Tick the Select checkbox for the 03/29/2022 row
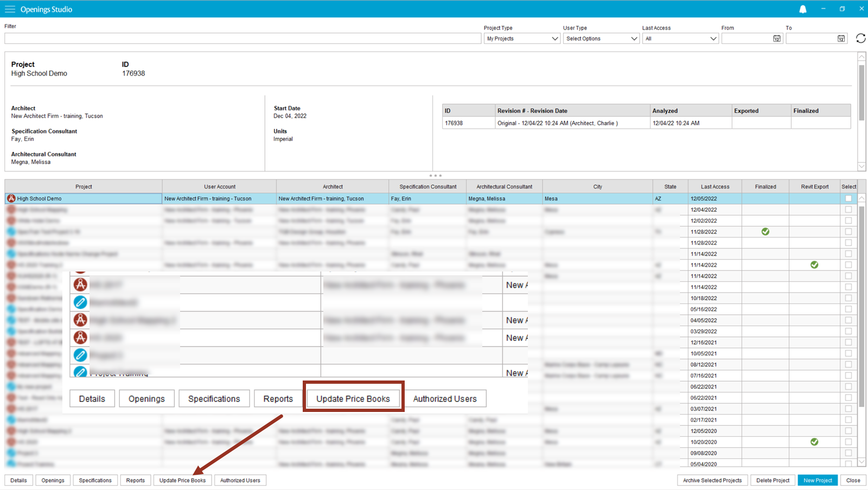 point(848,331)
